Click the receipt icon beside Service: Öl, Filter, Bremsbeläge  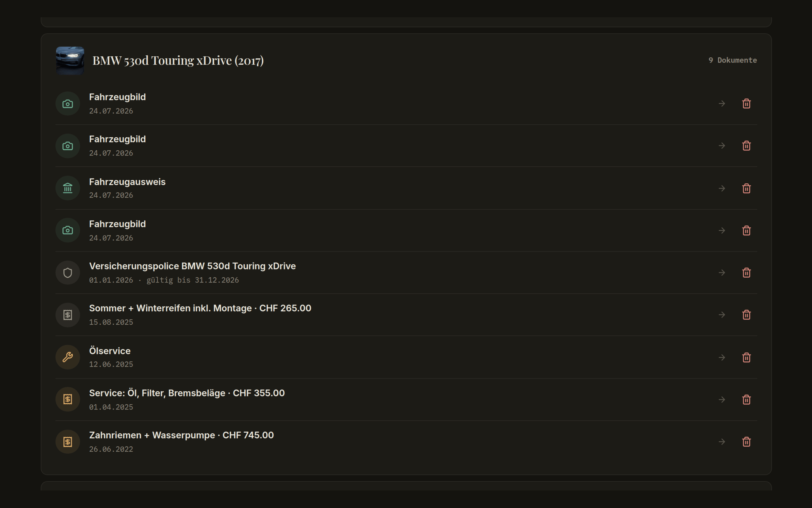(x=68, y=399)
